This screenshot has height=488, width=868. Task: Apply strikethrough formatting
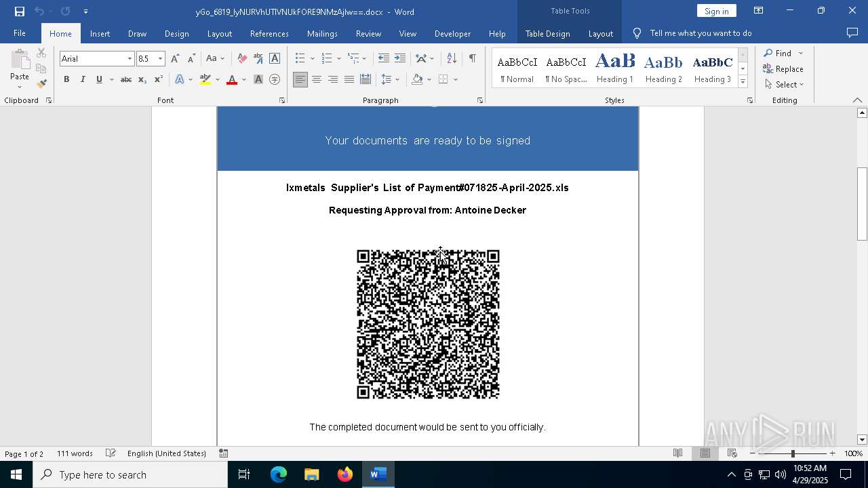[125, 80]
